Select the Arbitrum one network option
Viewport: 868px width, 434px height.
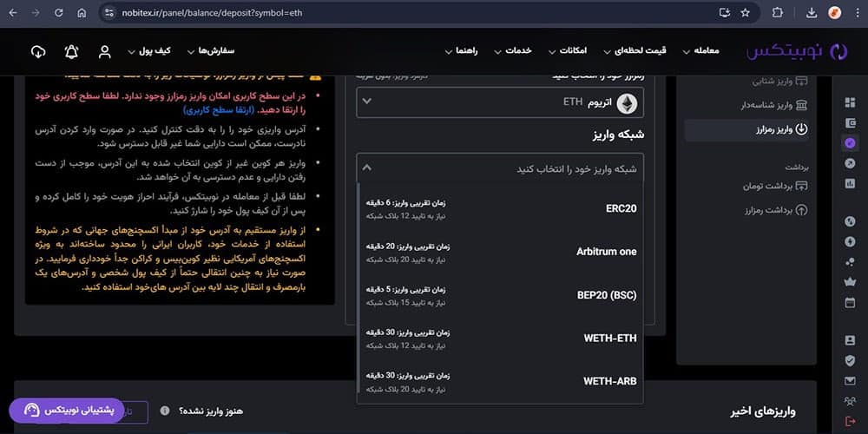tap(501, 252)
